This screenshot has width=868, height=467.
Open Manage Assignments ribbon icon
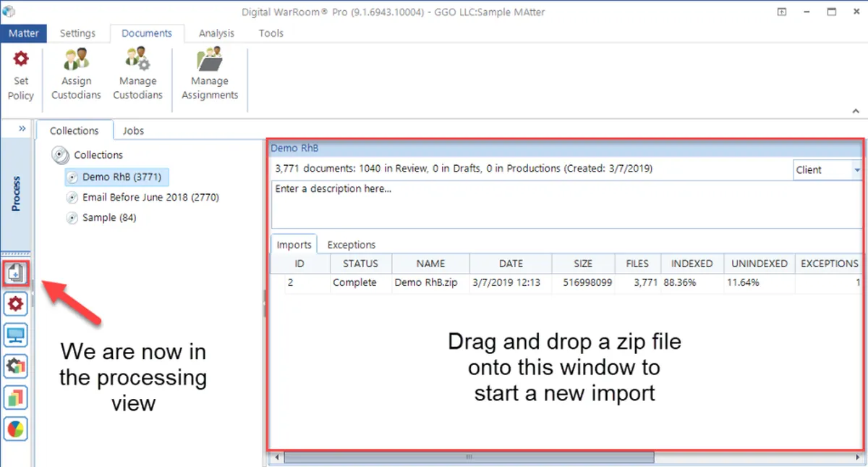click(210, 59)
